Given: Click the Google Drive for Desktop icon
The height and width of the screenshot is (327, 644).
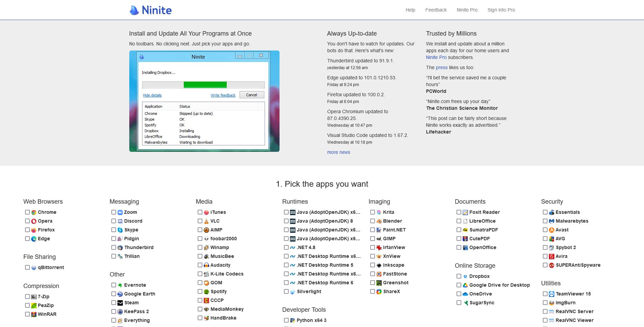Looking at the screenshot, I should tap(465, 285).
